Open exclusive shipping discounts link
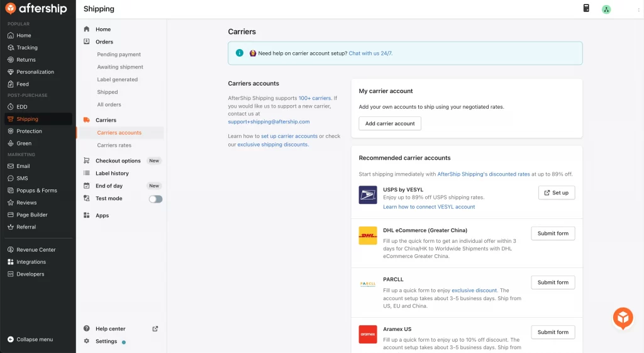Image resolution: width=644 pixels, height=353 pixels. [273, 145]
